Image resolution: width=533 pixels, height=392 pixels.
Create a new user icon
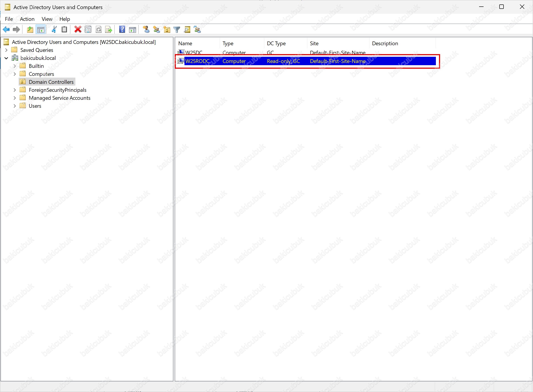click(x=146, y=29)
